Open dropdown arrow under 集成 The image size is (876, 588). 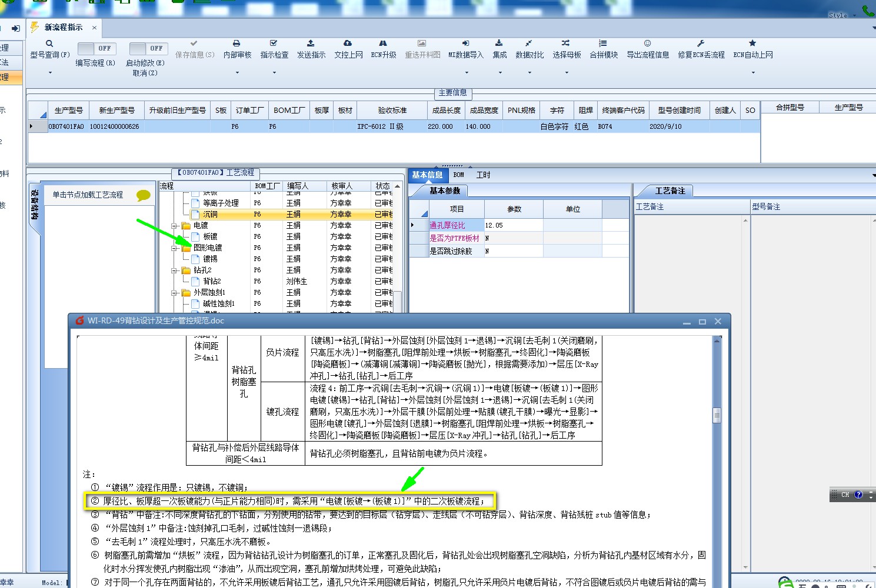(500, 73)
